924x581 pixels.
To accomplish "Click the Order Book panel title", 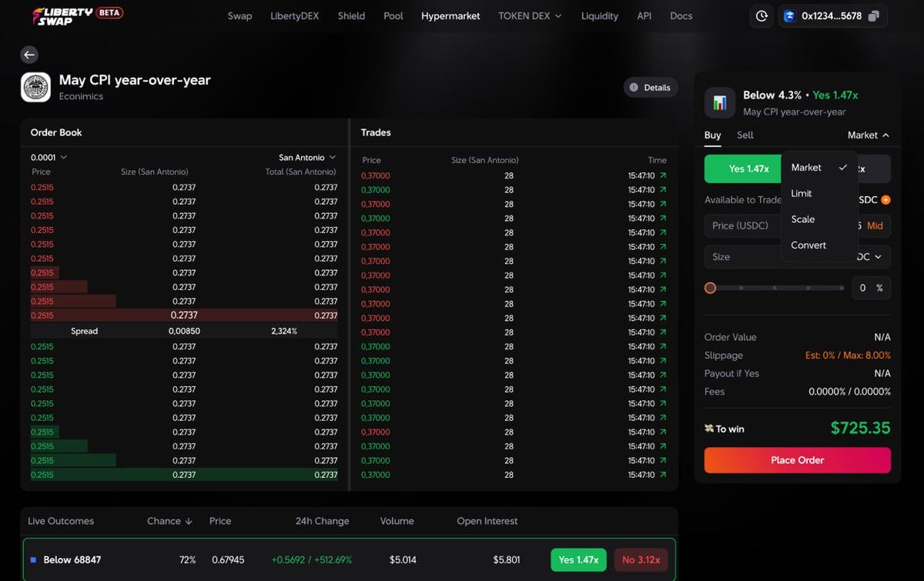I will point(56,132).
